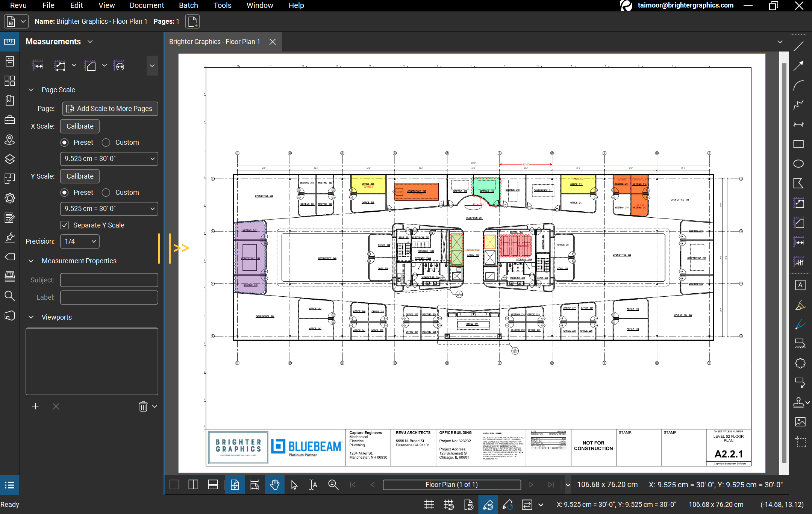Open the Batch menu

click(x=188, y=5)
